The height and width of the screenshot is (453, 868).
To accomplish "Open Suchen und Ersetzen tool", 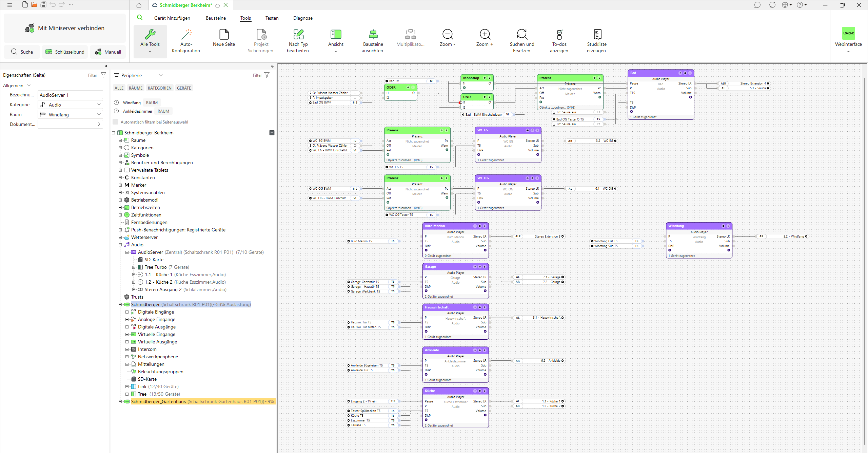I will (522, 35).
